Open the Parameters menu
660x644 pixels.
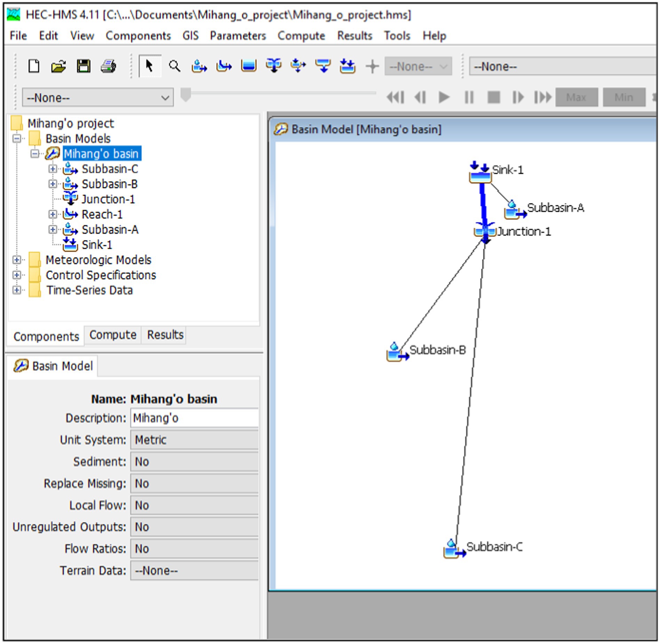point(238,36)
